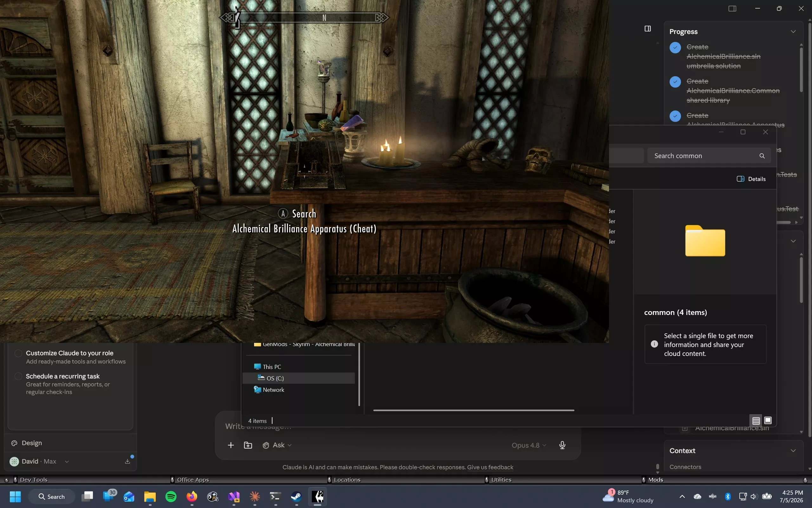Screen dimensions: 812x508
Task: Collapse the Progress panel
Action: (x=793, y=31)
